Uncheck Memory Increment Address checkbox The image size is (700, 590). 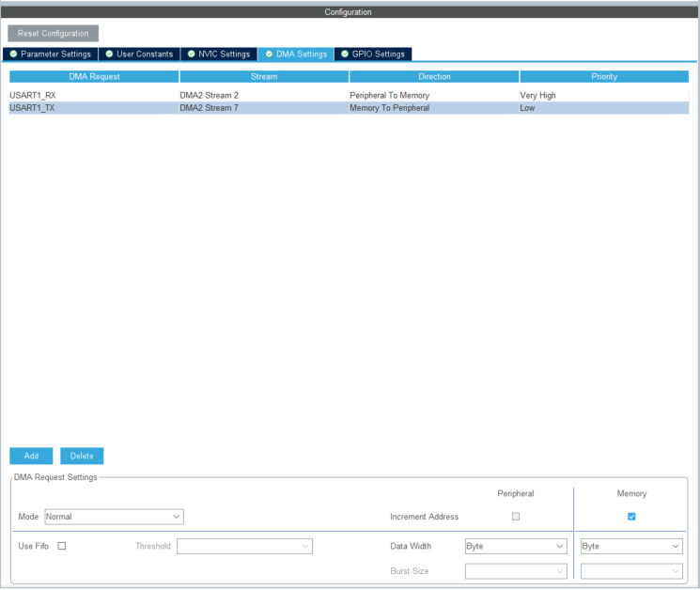(x=631, y=517)
